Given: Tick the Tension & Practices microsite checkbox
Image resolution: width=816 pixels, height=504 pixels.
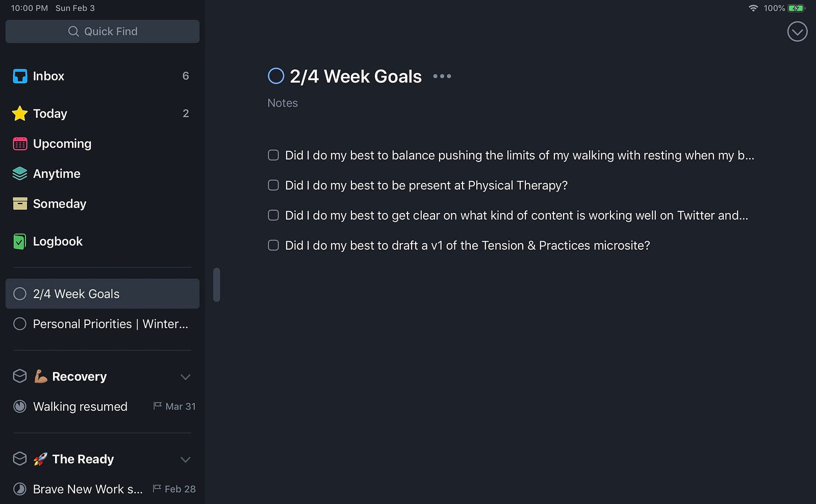Looking at the screenshot, I should pos(273,245).
